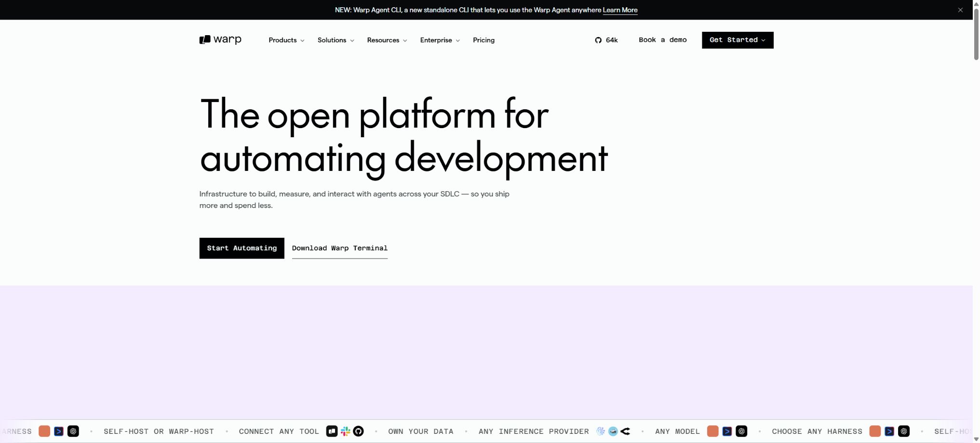Click the Start Automating button
The width and height of the screenshot is (980, 443).
click(x=242, y=248)
